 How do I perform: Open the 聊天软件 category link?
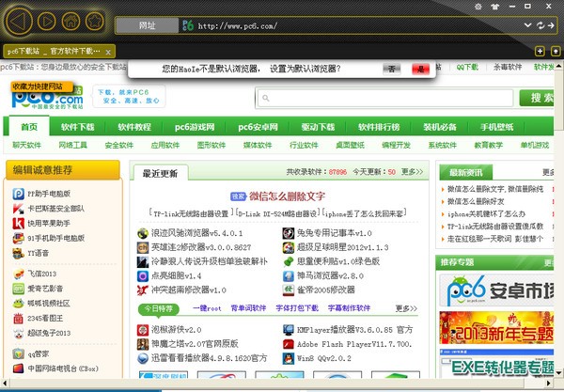(x=26, y=145)
